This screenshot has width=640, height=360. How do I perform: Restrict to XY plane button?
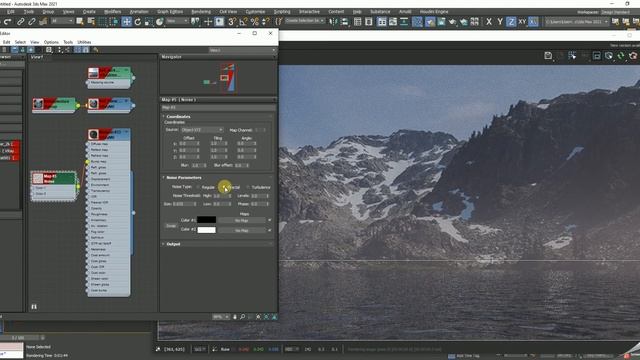coord(522,22)
